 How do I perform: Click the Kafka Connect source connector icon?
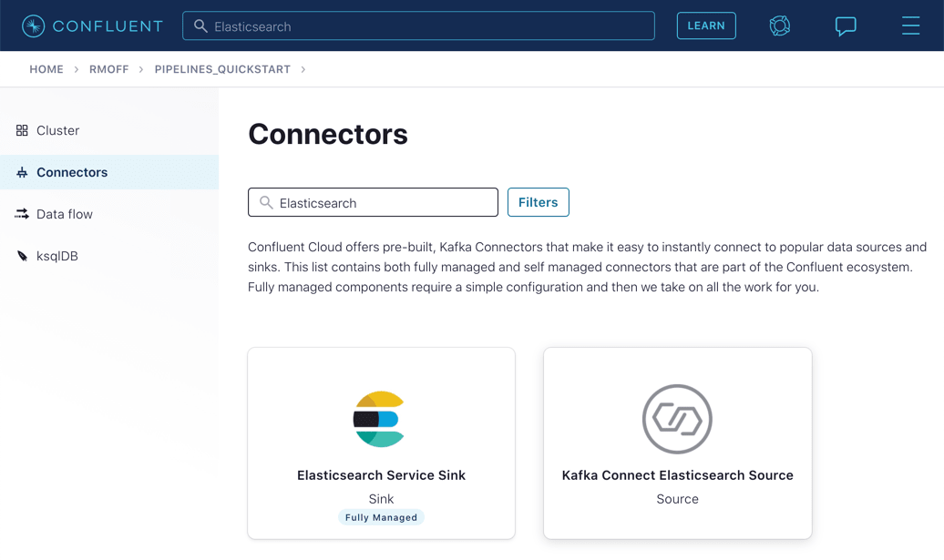(x=677, y=419)
